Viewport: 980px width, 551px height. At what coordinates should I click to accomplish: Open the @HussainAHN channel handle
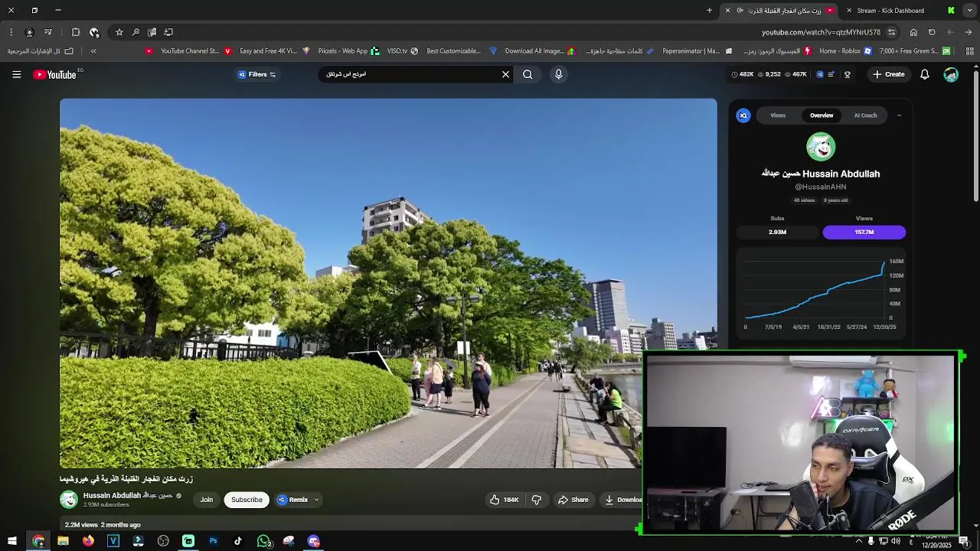[x=820, y=187]
